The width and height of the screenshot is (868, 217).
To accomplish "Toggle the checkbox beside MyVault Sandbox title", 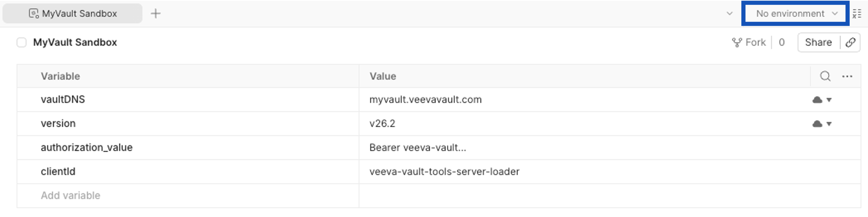I will [22, 42].
